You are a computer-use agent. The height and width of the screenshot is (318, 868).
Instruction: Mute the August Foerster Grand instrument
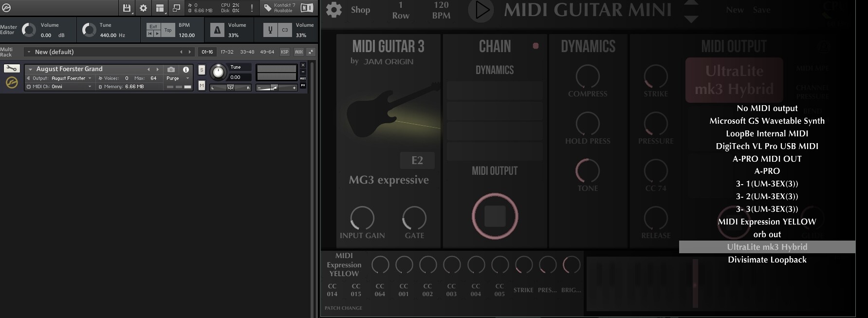click(202, 86)
